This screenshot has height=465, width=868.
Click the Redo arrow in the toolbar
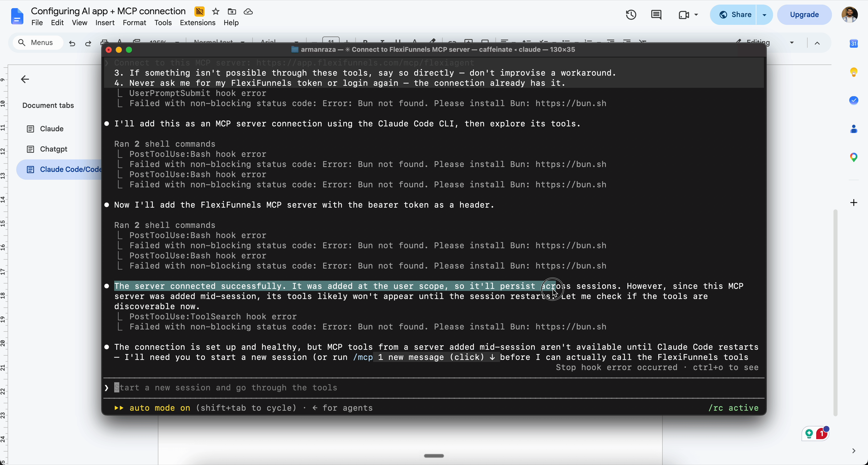(88, 43)
